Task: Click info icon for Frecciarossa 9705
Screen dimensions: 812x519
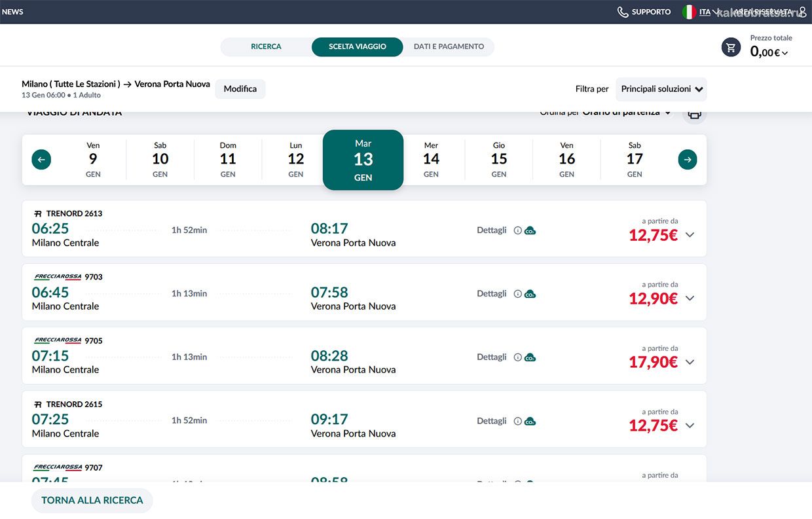Action: tap(517, 357)
